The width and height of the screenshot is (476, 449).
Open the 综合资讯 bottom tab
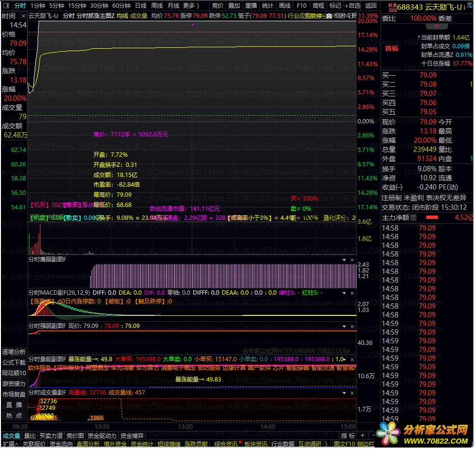click(x=226, y=445)
